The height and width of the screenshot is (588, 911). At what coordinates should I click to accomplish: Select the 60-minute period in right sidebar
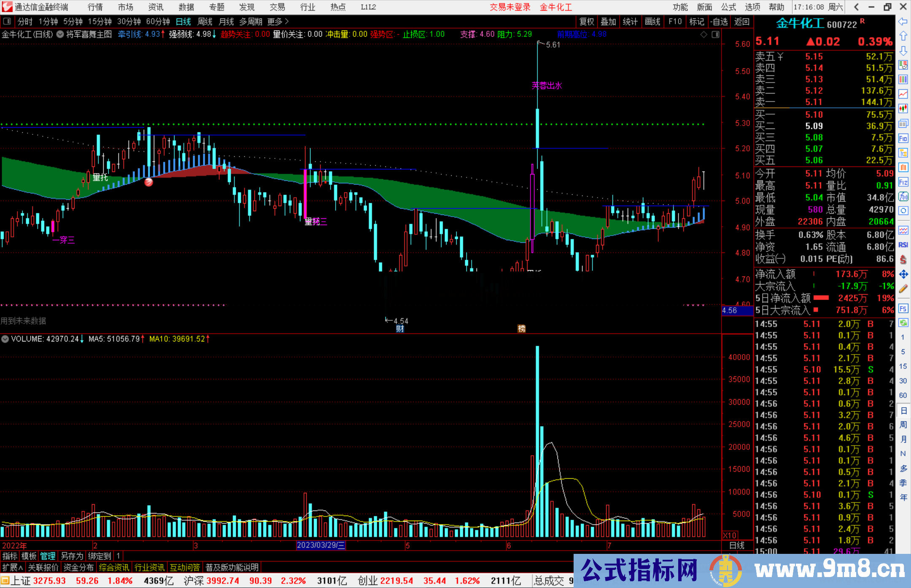pyautogui.click(x=903, y=395)
